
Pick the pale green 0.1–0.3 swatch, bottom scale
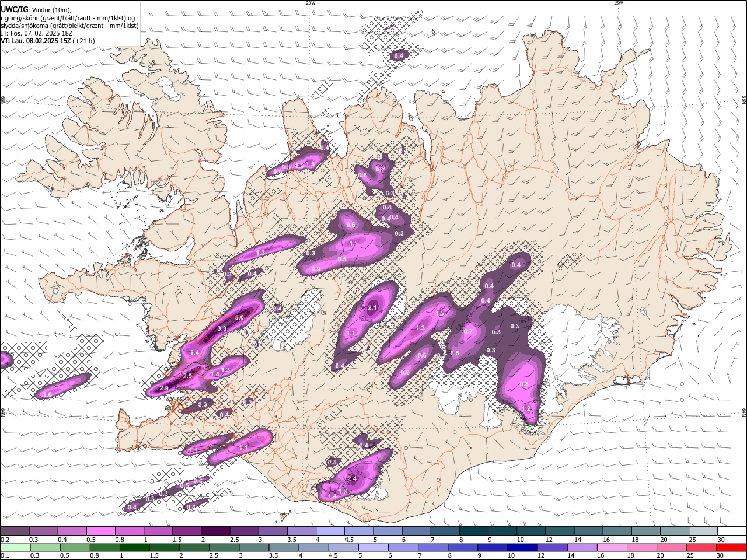pos(15,547)
